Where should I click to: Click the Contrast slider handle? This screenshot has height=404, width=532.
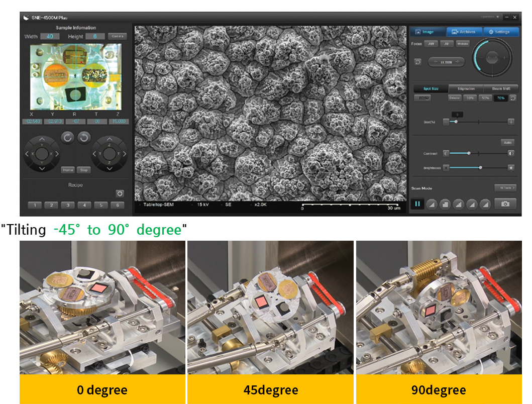[x=469, y=153]
